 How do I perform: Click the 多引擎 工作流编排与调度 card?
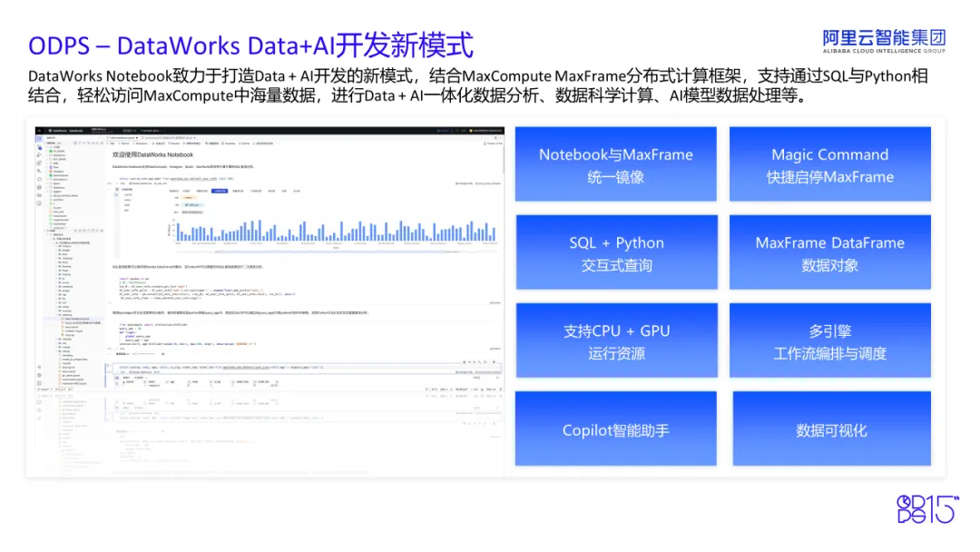pyautogui.click(x=830, y=340)
